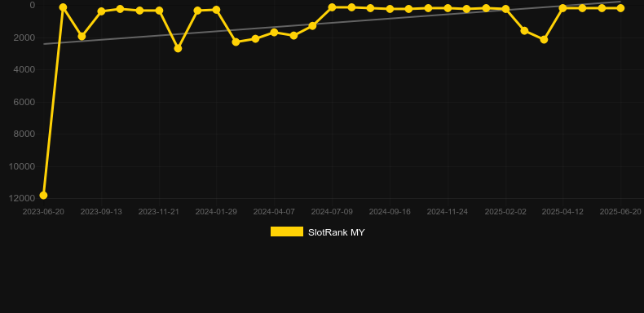Click the gray trend line's left end
Image resolution: width=644 pixels, height=313 pixels.
coord(44,44)
